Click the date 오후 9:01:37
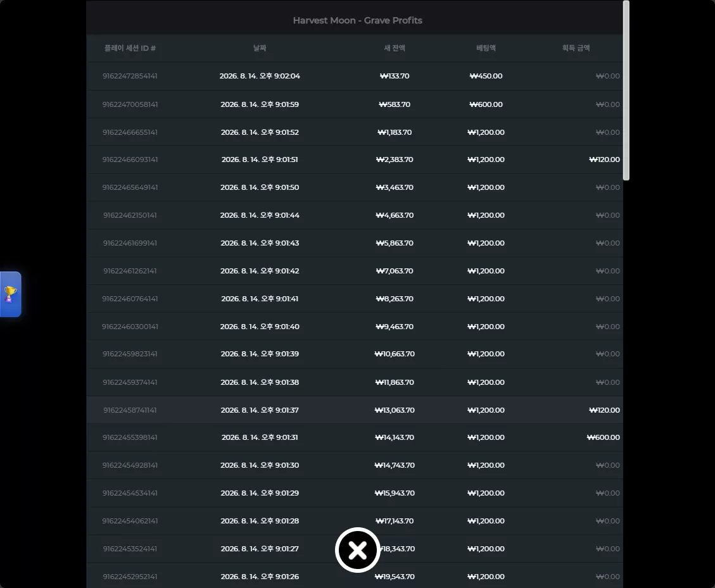This screenshot has height=588, width=715. click(x=260, y=410)
